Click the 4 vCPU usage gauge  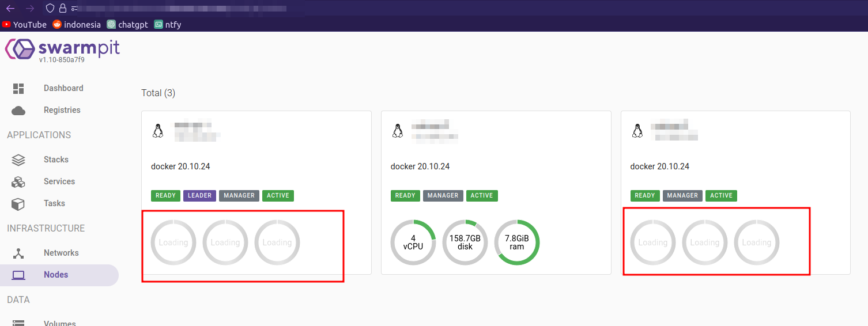pyautogui.click(x=413, y=242)
